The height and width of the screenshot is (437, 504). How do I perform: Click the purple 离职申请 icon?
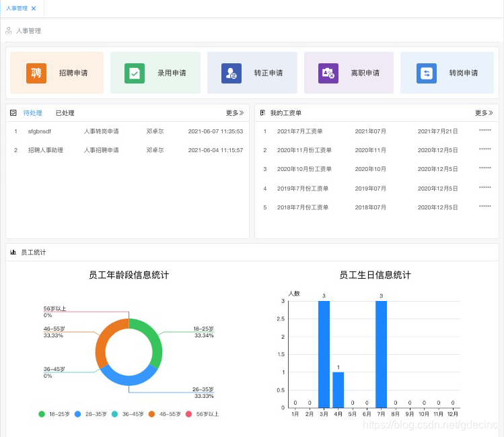328,73
